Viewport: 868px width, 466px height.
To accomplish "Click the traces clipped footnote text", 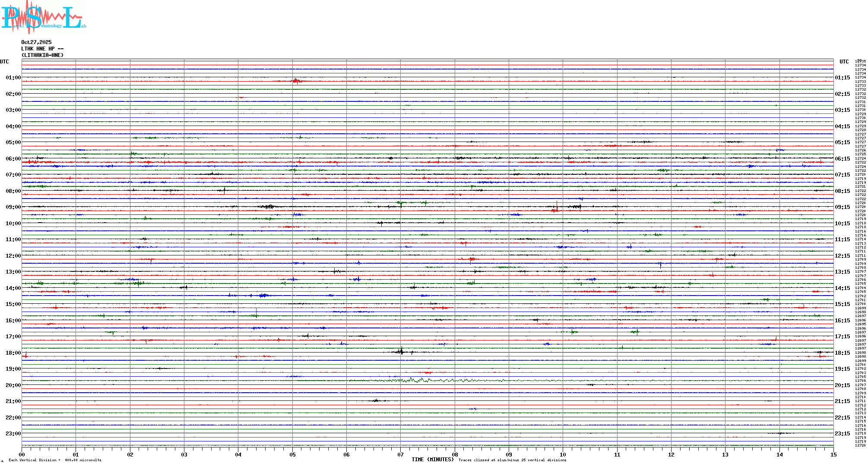I will pos(512,460).
